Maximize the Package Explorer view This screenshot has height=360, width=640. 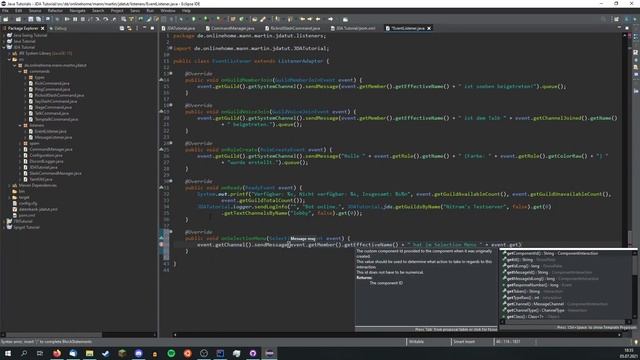pos(152,28)
